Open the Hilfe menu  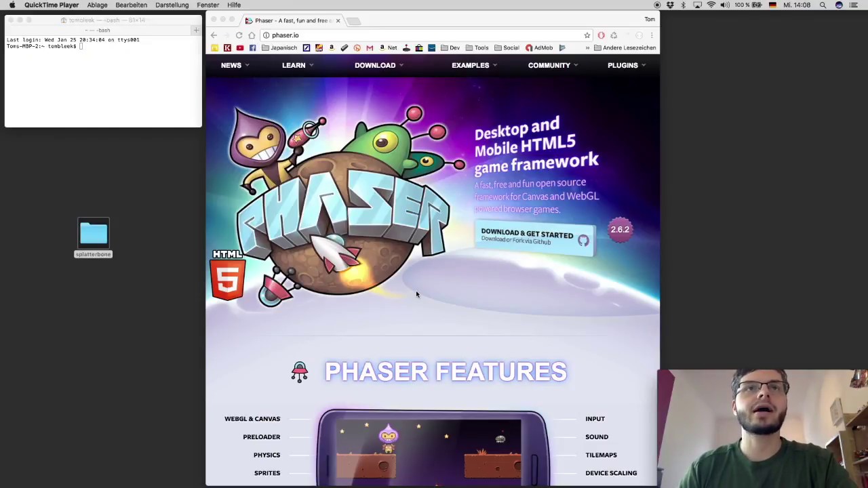click(234, 5)
